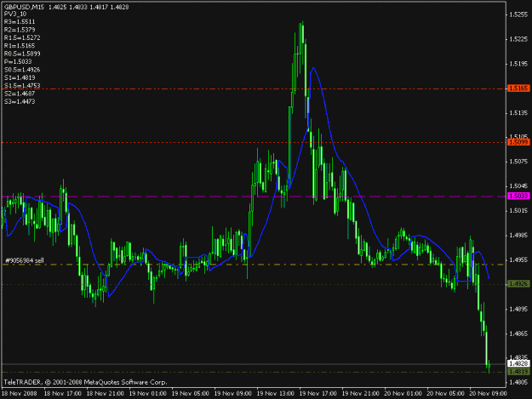
Task: Click the orange 1.5099 price tag
Action: [x=518, y=142]
